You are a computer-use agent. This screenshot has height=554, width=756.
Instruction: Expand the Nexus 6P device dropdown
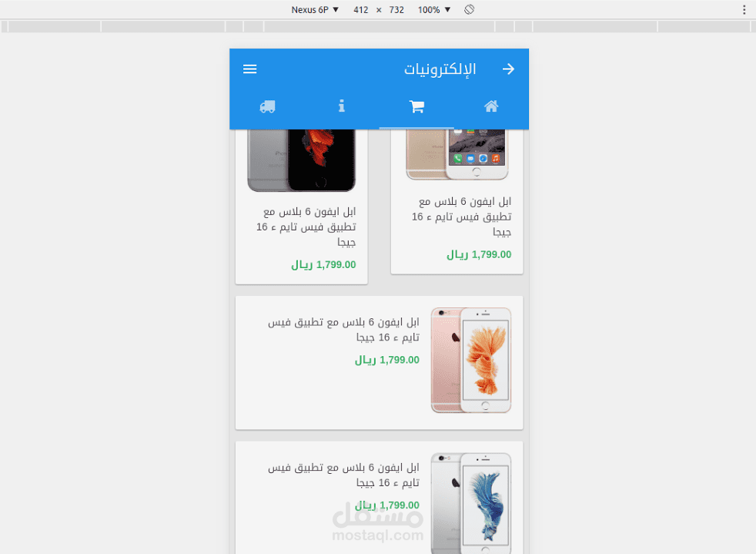(x=315, y=10)
